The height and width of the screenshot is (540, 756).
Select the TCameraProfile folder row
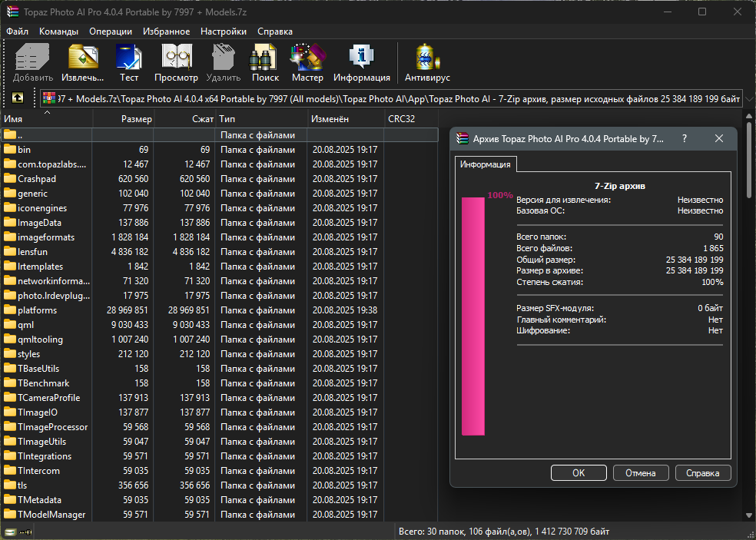219,397
